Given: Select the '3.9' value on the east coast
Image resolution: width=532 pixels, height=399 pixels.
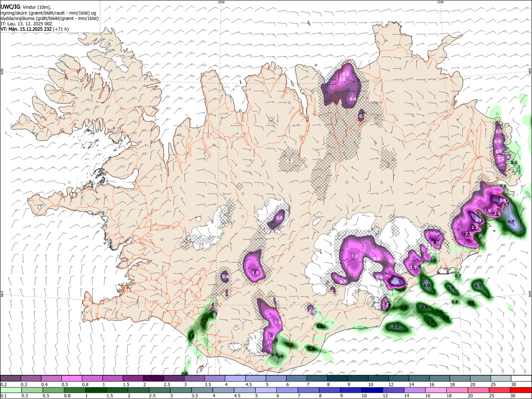Looking at the screenshot, I should [x=502, y=200].
